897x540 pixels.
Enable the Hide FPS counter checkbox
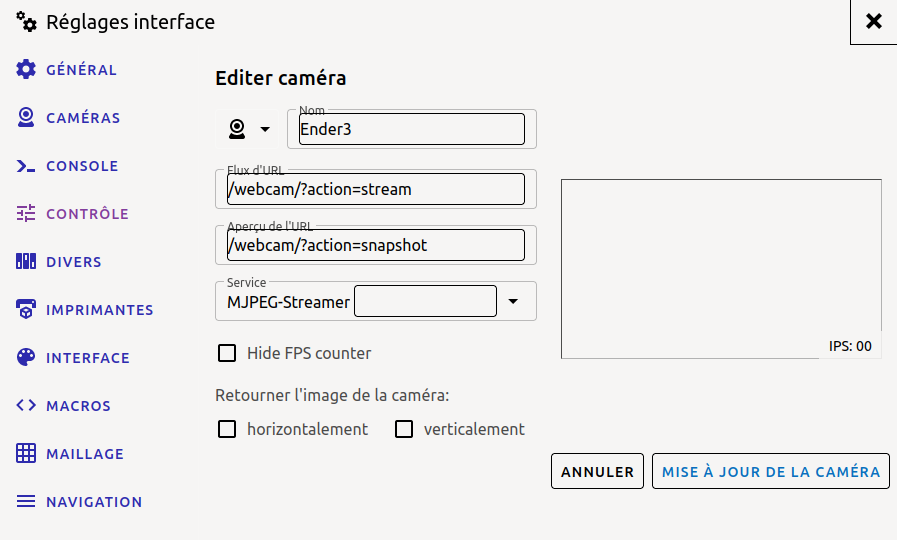[227, 353]
